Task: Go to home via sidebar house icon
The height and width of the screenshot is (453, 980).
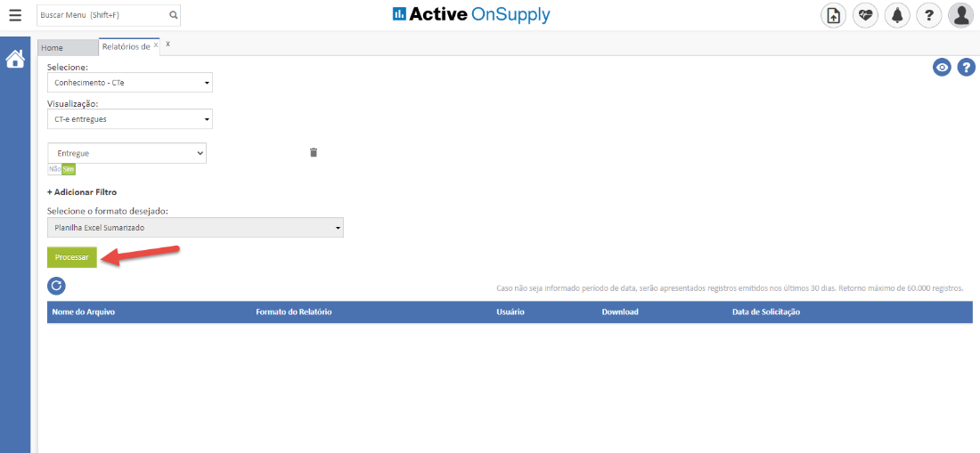Action: coord(15,59)
